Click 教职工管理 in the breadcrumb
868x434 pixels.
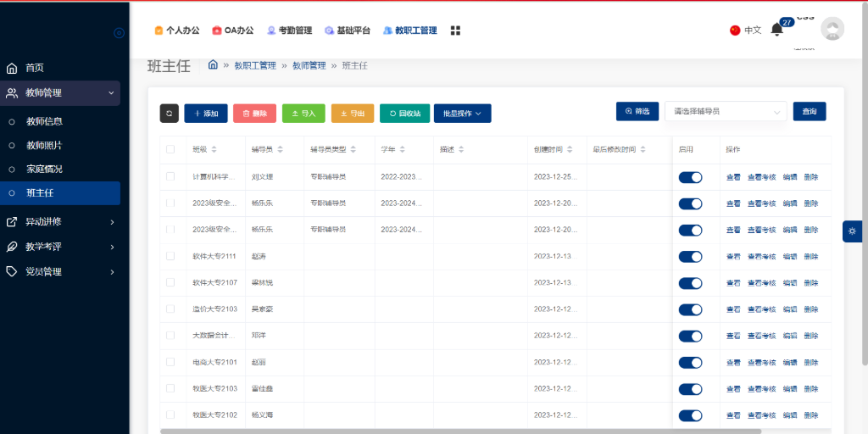click(254, 65)
